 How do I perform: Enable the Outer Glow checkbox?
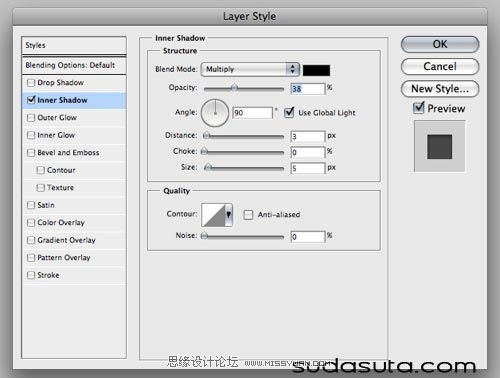tap(31, 118)
